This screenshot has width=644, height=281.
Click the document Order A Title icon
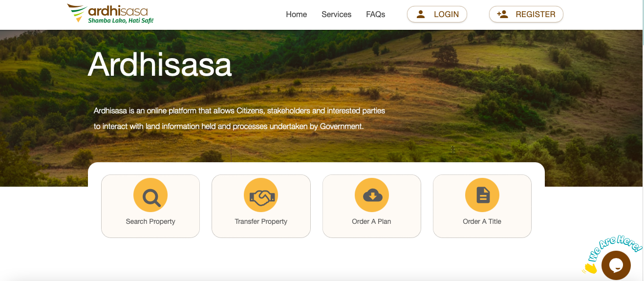(x=482, y=195)
